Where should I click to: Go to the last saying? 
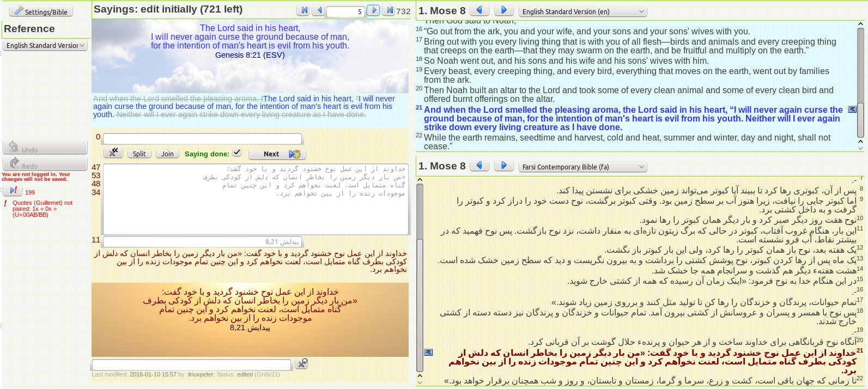pyautogui.click(x=389, y=11)
